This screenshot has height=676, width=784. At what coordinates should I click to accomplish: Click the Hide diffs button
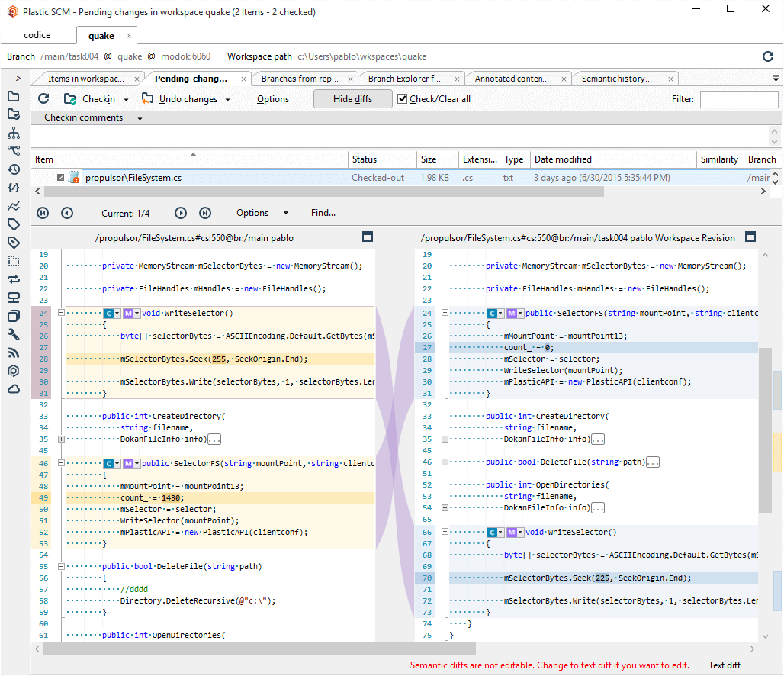352,98
